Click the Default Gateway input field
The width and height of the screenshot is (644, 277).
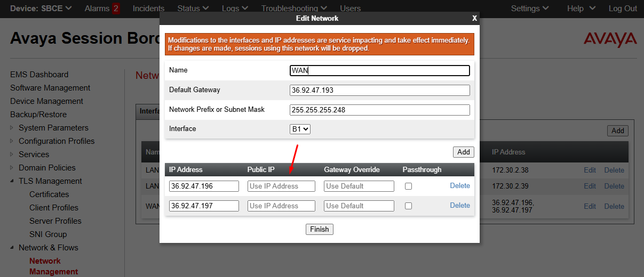point(379,90)
